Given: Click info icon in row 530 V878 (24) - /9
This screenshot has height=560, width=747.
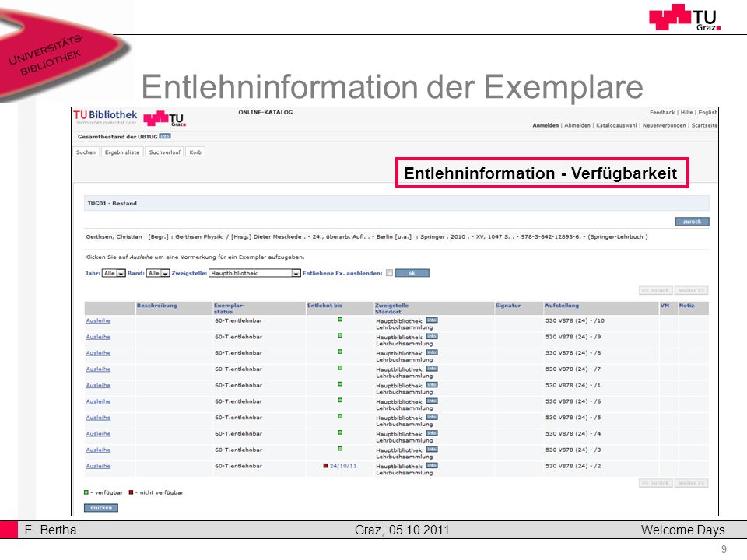Looking at the screenshot, I should coord(432,337).
